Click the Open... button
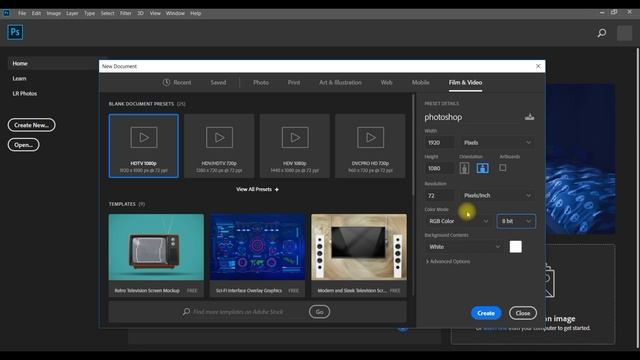Viewport: 640px width, 360px height. (24, 144)
